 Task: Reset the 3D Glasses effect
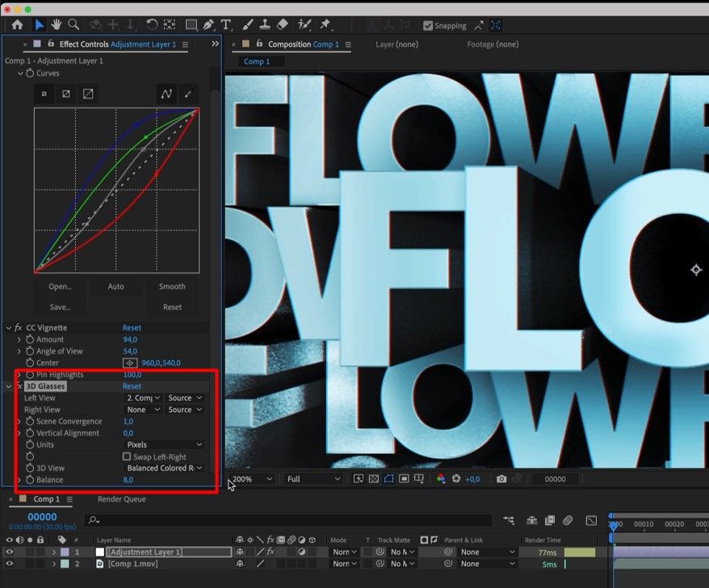point(132,386)
